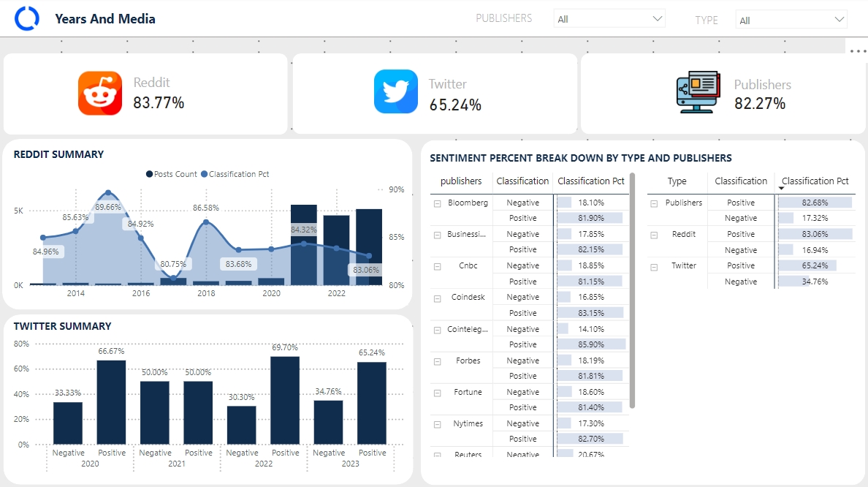Collapse the Reddit type row

[654, 235]
